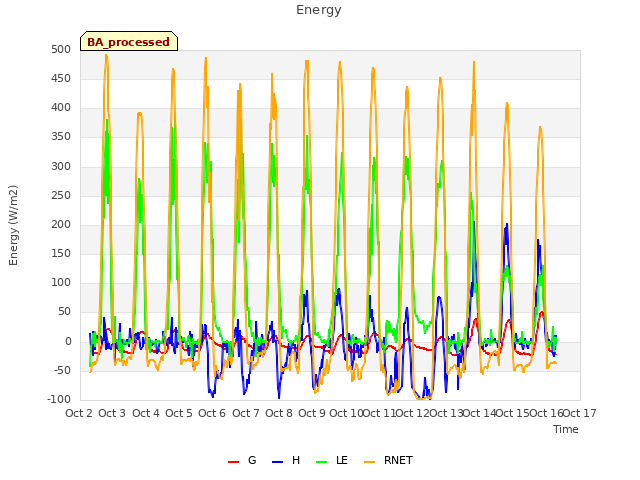Click the -50 y-axis value

pos(63,370)
